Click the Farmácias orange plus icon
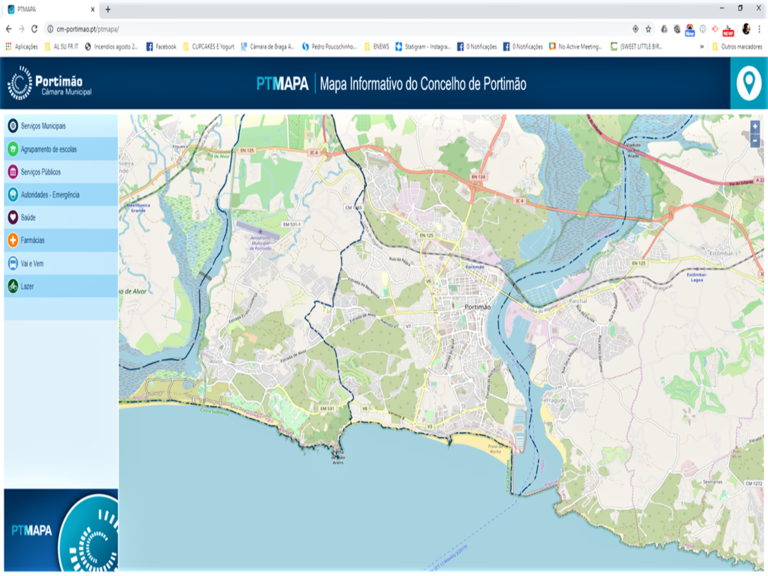This screenshot has width=768, height=576. [x=12, y=241]
